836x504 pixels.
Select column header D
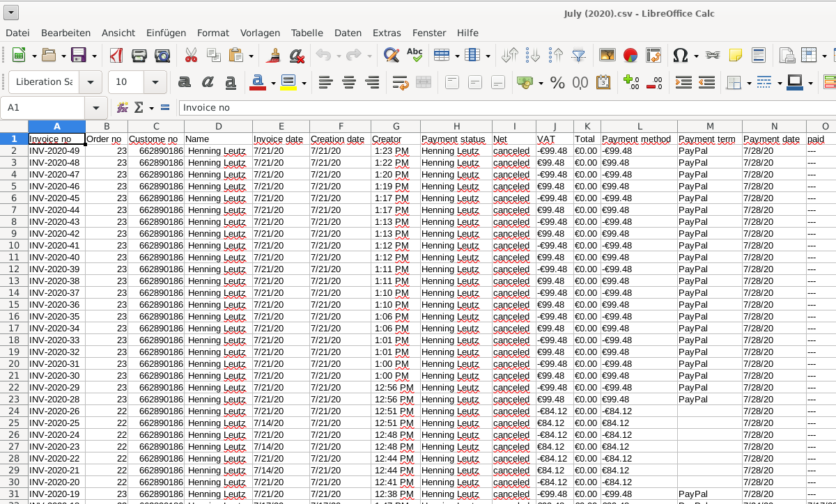point(218,127)
